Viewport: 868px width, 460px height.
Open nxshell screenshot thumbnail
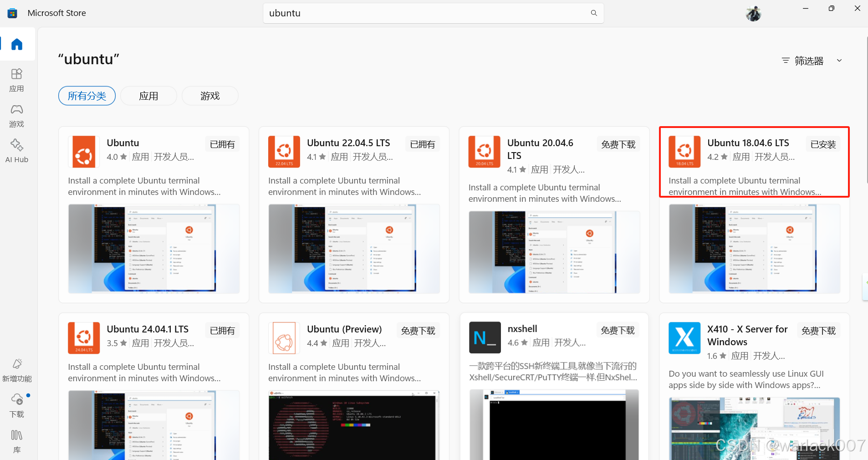click(554, 424)
